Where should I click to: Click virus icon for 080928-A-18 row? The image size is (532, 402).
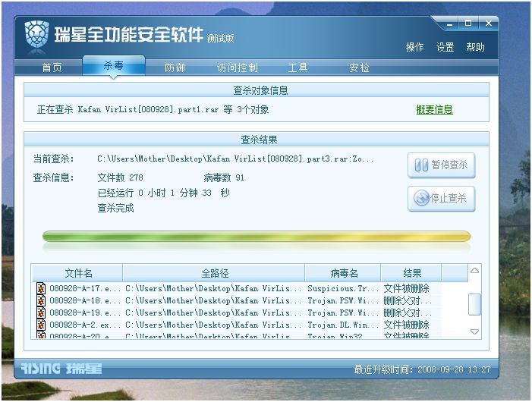pyautogui.click(x=41, y=300)
